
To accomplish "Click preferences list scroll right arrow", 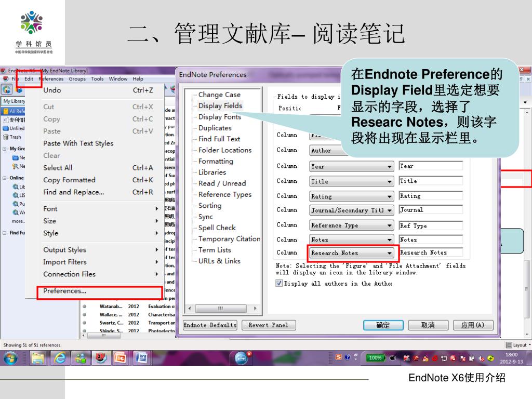I will click(255, 309).
